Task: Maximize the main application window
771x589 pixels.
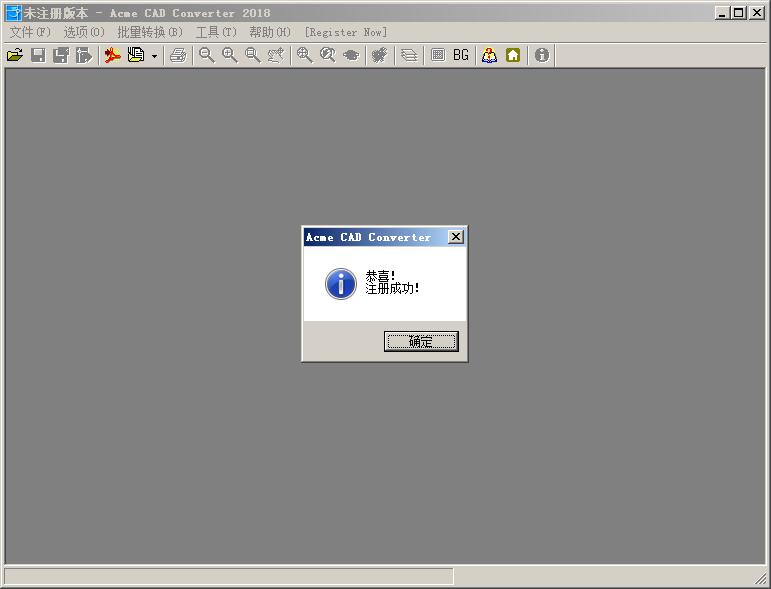Action: click(739, 13)
